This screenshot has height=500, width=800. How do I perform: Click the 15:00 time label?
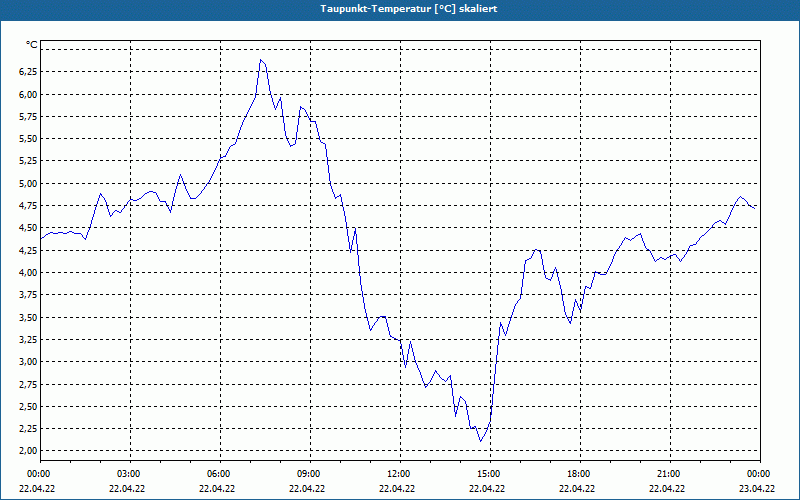pos(490,474)
